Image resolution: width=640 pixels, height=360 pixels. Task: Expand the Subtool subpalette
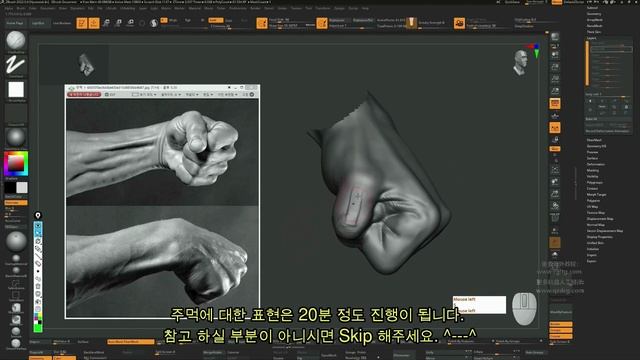pyautogui.click(x=592, y=8)
